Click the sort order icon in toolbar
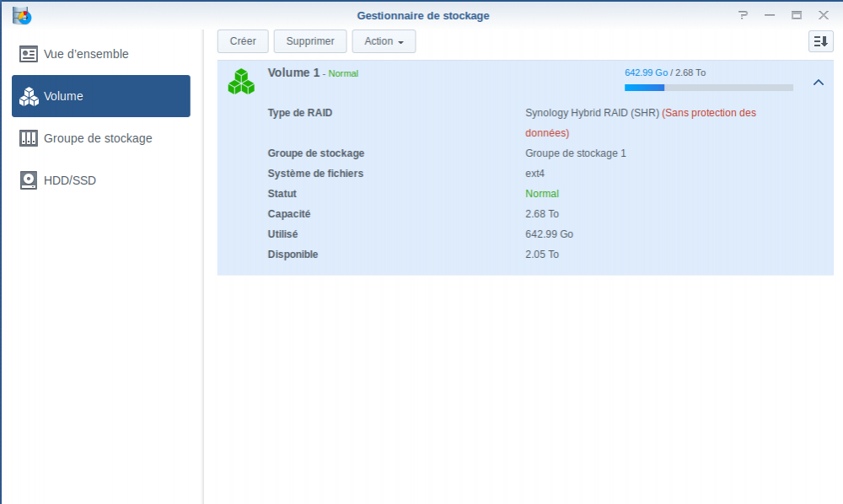 coord(820,41)
